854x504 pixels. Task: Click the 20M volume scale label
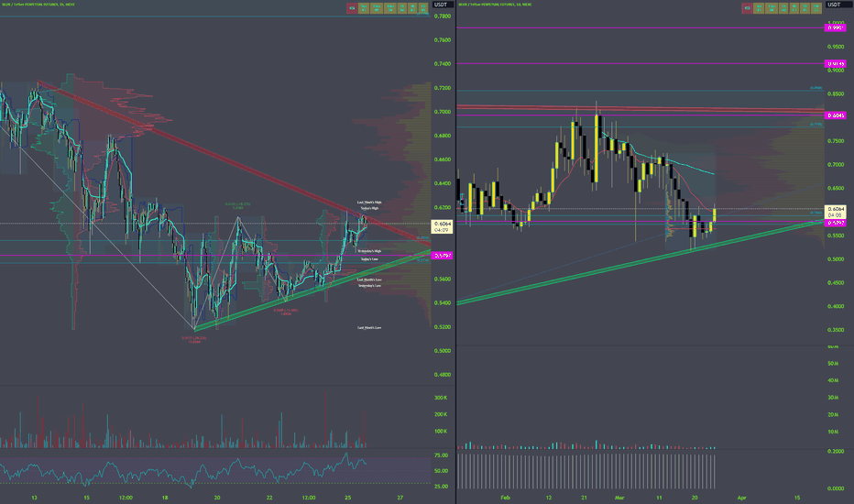click(833, 414)
